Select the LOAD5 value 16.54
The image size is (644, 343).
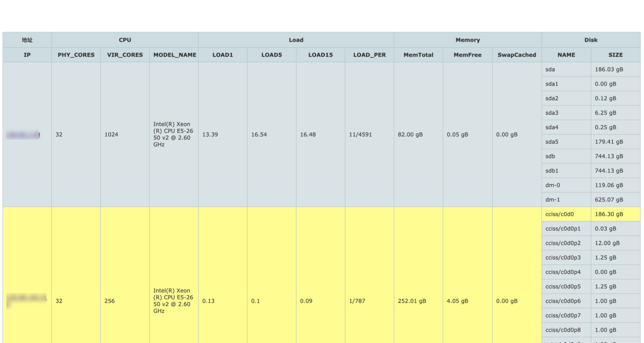(259, 135)
